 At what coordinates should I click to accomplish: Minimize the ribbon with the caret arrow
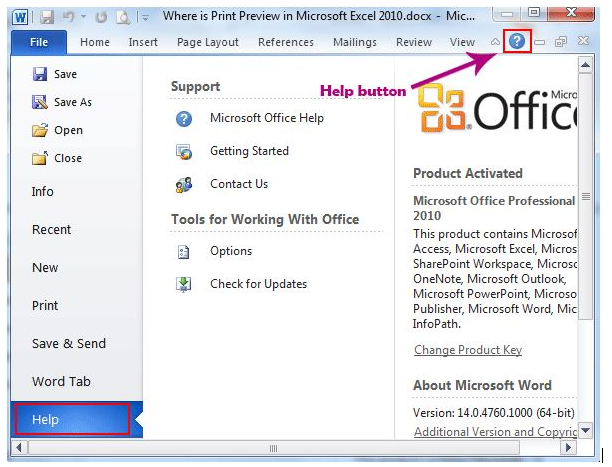click(495, 41)
